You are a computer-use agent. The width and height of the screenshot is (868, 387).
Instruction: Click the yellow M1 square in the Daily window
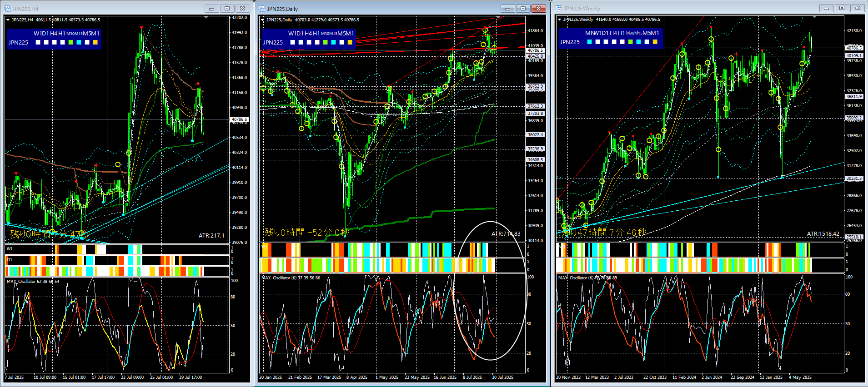pos(350,42)
